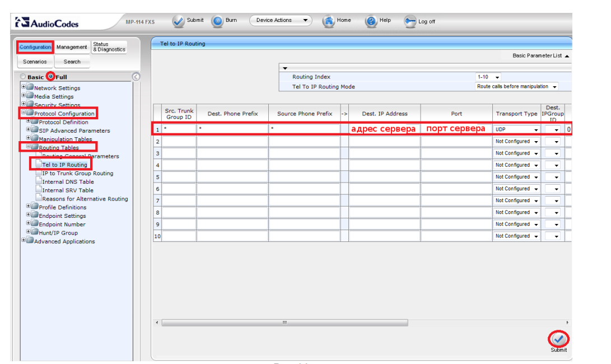Select the Full radio button
This screenshot has height=364, width=611.
point(51,77)
